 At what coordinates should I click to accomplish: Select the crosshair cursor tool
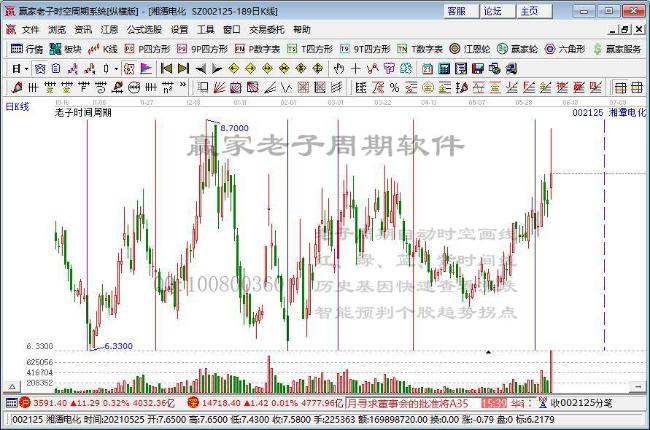[356, 68]
